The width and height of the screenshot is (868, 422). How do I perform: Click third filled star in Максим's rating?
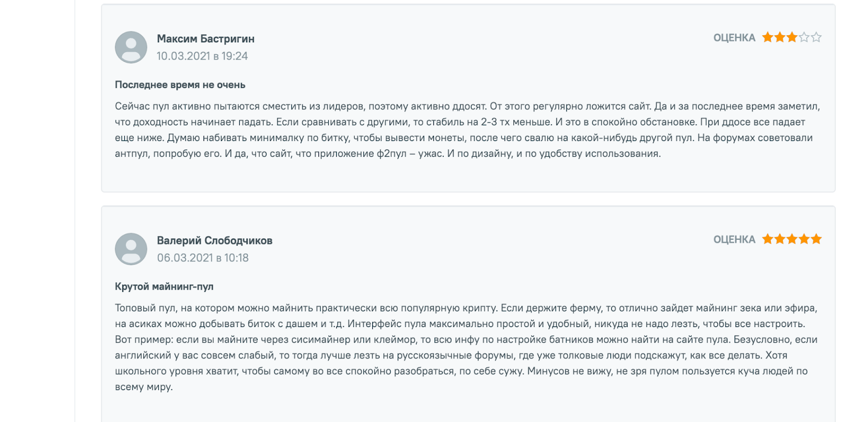792,37
